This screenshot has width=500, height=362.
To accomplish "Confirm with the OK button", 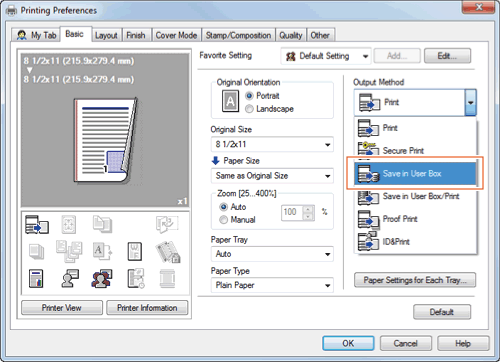I will [348, 343].
